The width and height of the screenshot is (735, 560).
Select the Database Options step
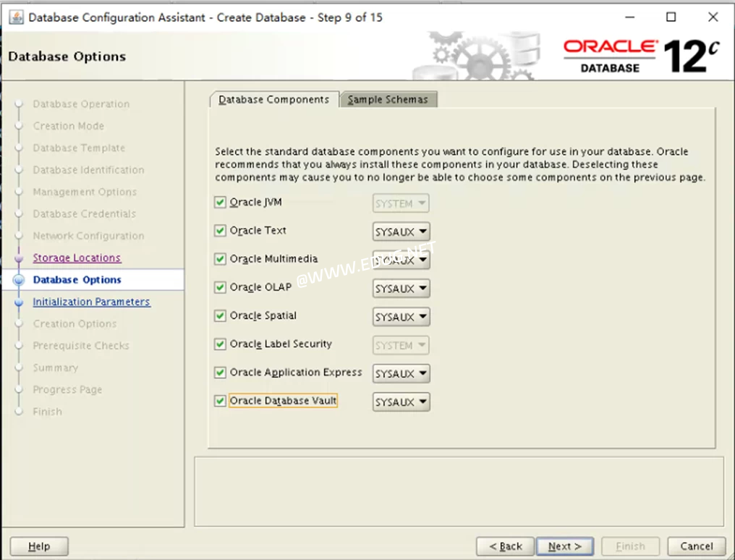pos(77,280)
